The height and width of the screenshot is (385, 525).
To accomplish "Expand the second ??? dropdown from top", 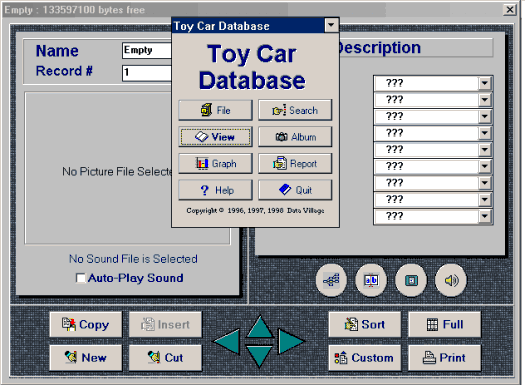I will coord(484,100).
